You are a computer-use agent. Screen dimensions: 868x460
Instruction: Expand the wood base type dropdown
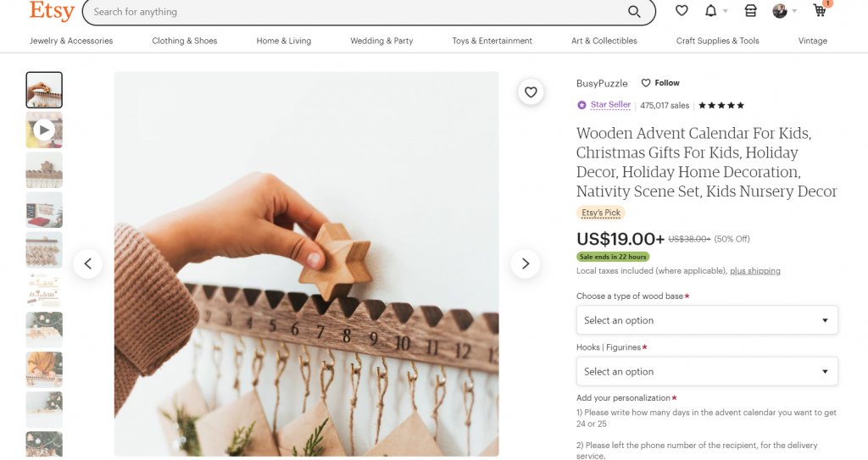point(707,320)
